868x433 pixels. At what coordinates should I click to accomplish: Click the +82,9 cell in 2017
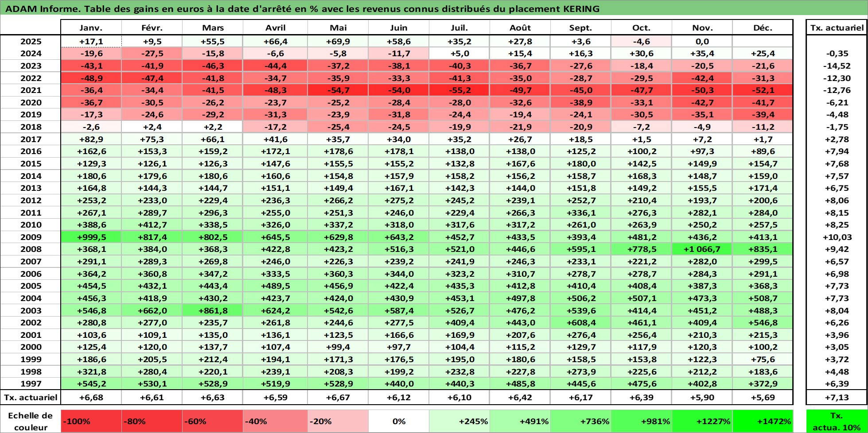pos(91,139)
